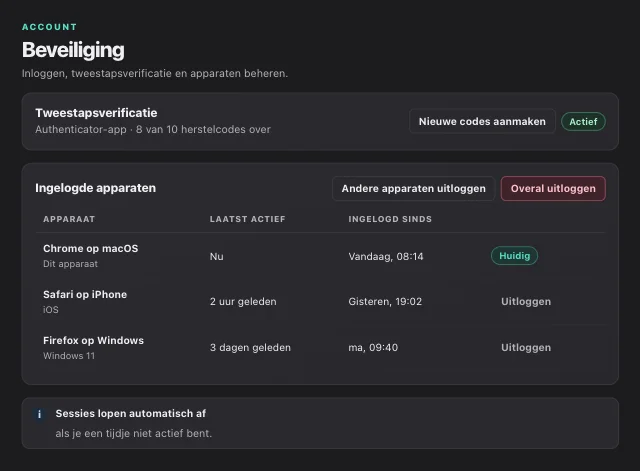The width and height of the screenshot is (640, 471).
Task: Click the 'Inloggen, tweestapsverificatie en apparaten beheren.' subtitle
Action: pyautogui.click(x=155, y=73)
